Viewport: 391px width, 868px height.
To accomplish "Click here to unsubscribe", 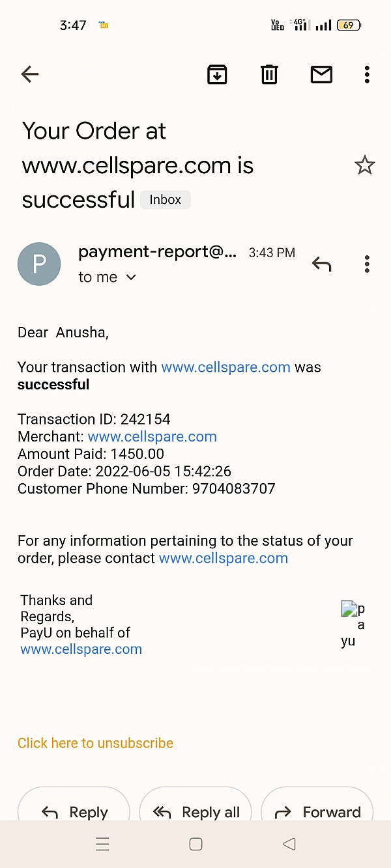I will point(95,743).
